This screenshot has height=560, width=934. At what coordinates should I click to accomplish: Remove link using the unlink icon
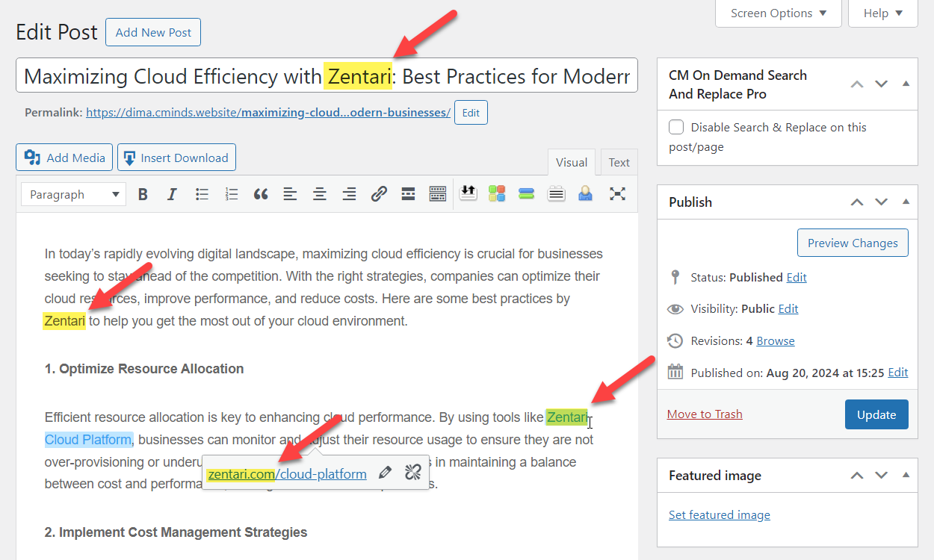[x=413, y=472]
